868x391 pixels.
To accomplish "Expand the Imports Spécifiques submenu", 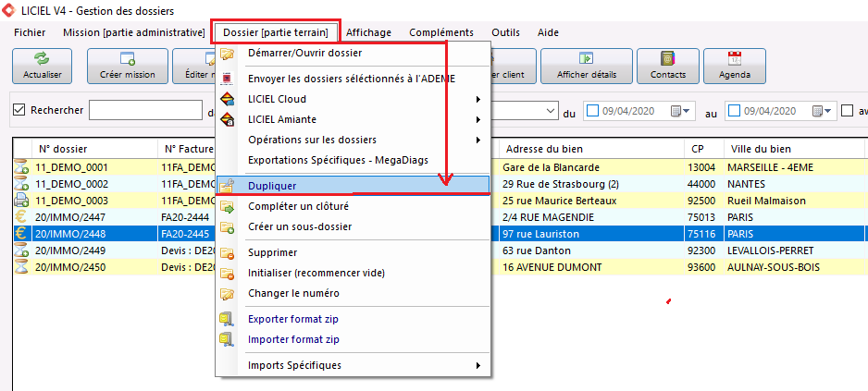I will tap(477, 365).
